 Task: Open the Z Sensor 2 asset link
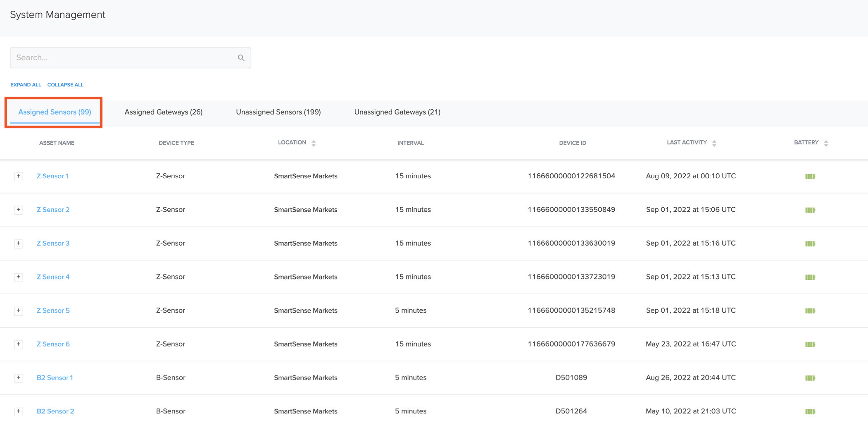pyautogui.click(x=53, y=210)
